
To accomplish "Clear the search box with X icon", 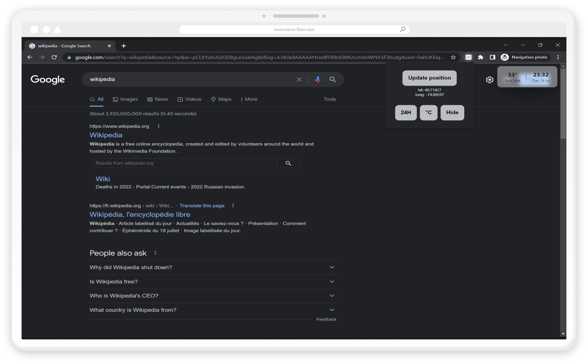I will (299, 79).
